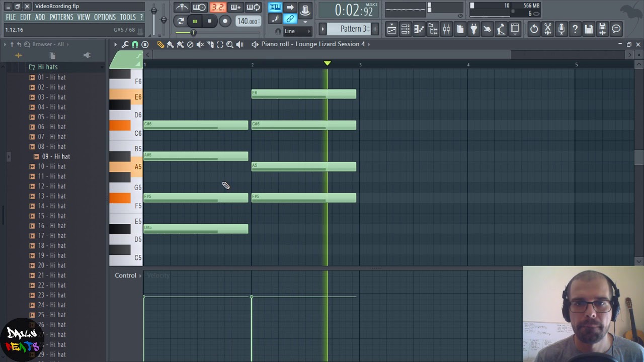Screen dimensions: 644x362
Task: Open the plugin picker plug icon
Action: coord(473,29)
